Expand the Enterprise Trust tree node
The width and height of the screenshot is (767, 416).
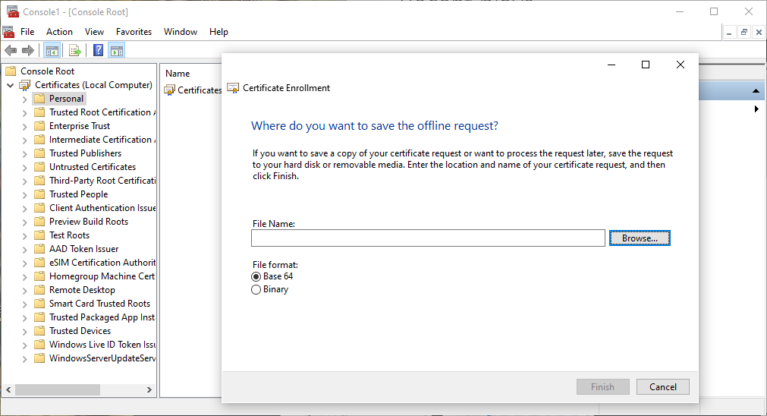[24, 126]
